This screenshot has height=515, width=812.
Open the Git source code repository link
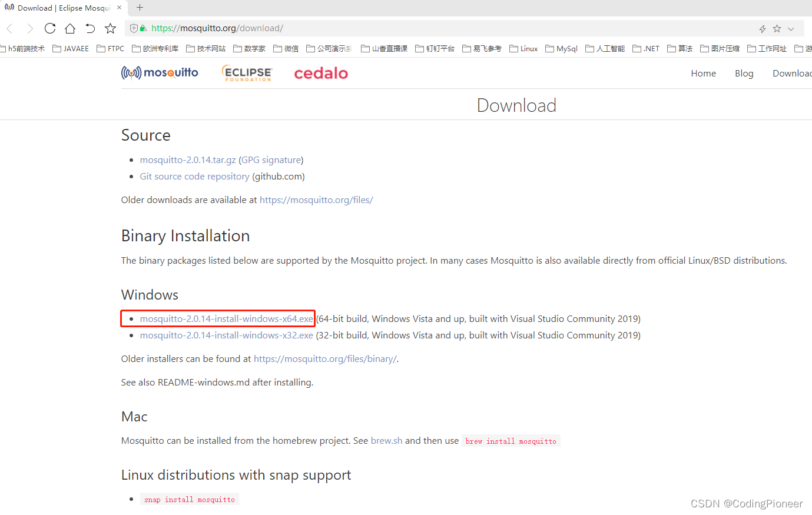click(x=194, y=177)
